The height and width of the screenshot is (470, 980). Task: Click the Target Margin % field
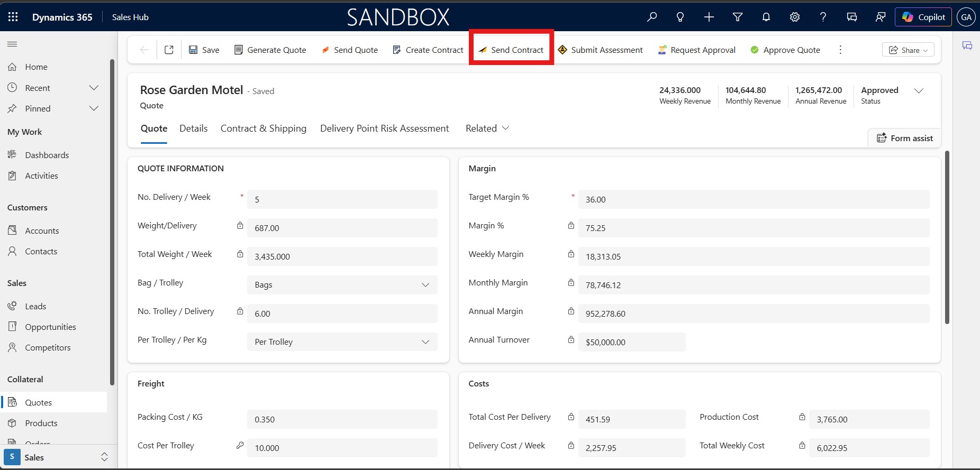[754, 199]
